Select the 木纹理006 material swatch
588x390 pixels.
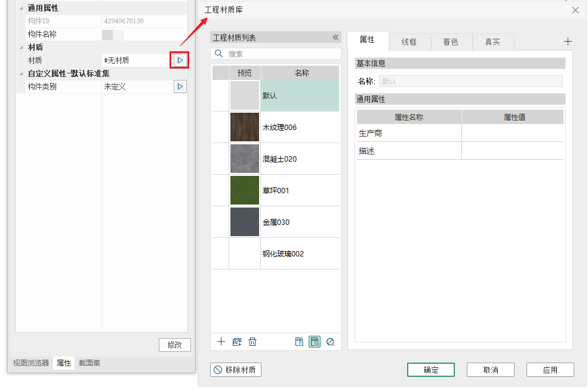245,127
